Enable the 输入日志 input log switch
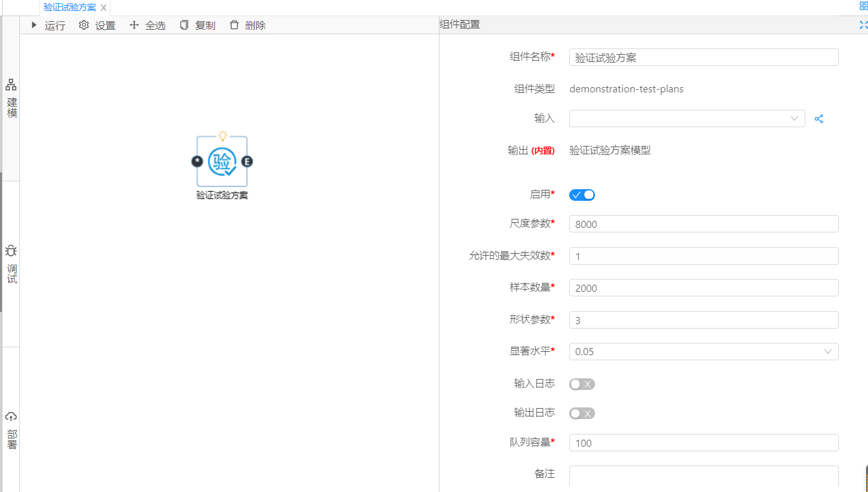 click(x=581, y=384)
